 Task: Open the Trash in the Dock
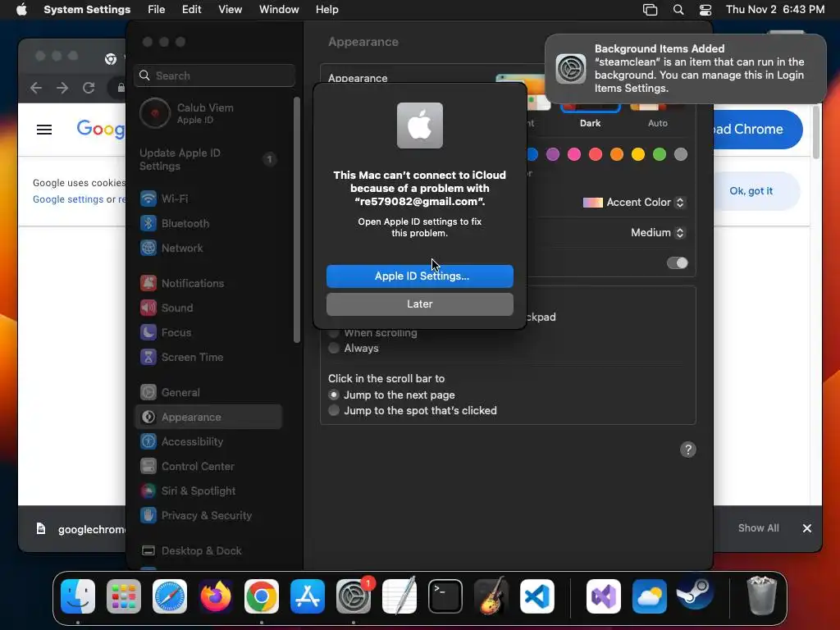pos(761,596)
